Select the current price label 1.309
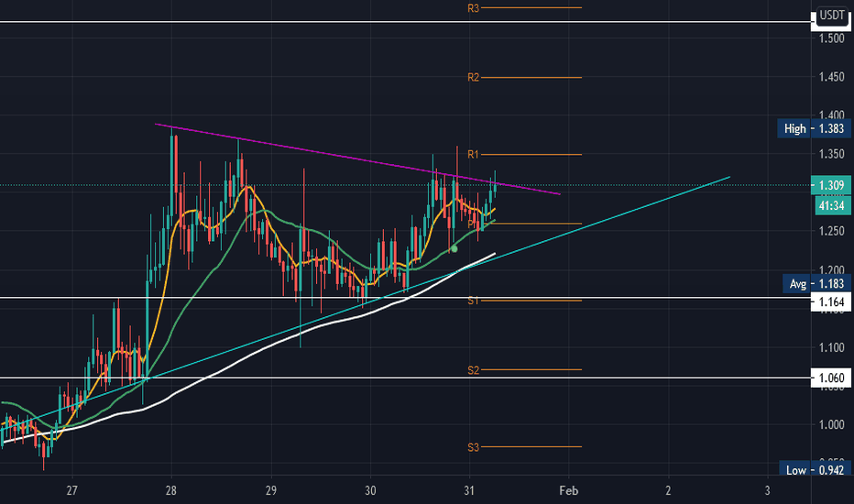This screenshot has height=504, width=854. pyautogui.click(x=830, y=185)
